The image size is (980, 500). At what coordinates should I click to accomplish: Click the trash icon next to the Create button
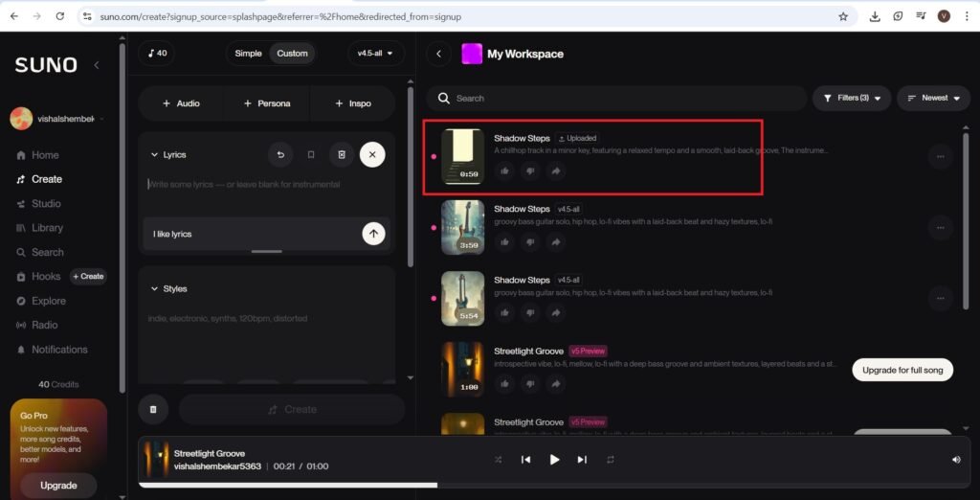click(153, 409)
